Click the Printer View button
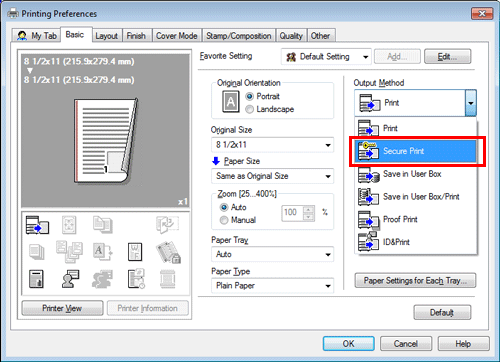The image size is (500, 362). [62, 308]
